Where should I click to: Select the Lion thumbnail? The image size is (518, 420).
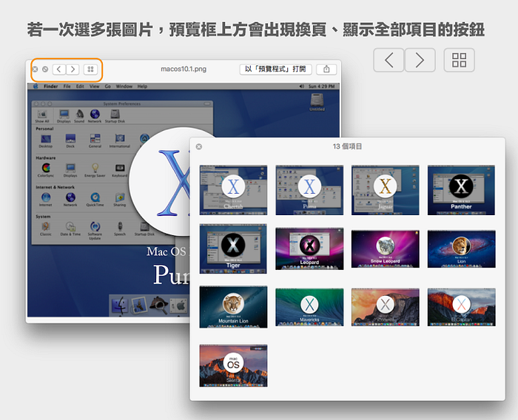point(461,248)
